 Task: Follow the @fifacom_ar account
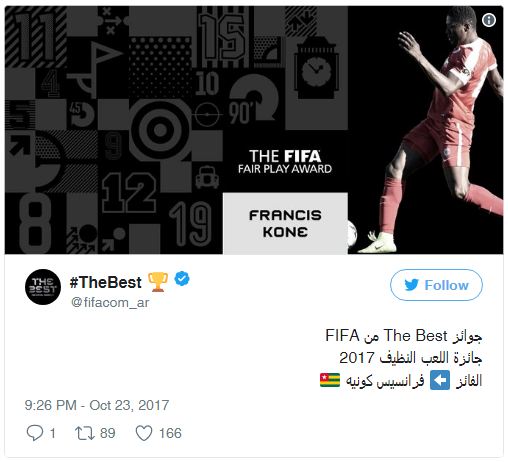click(436, 285)
